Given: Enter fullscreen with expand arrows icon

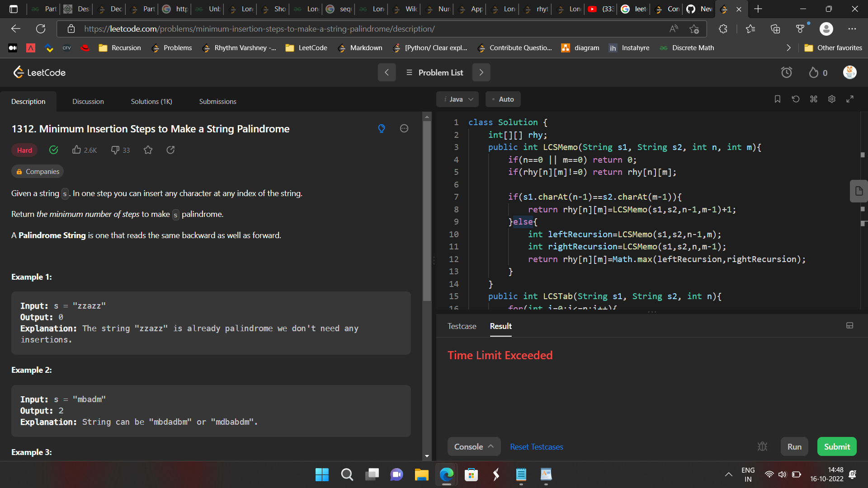Looking at the screenshot, I should coord(850,99).
